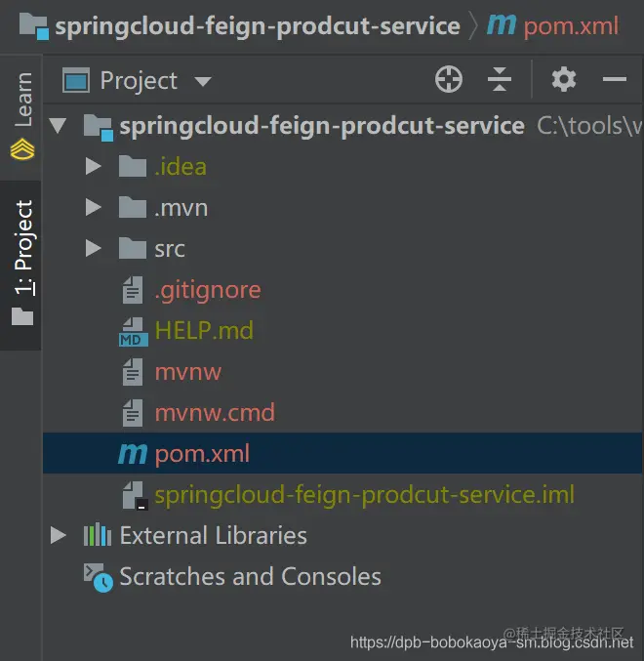The height and width of the screenshot is (661, 644).
Task: Collapse the springcloud-feign-prodcut-service root node
Action: coord(58,126)
